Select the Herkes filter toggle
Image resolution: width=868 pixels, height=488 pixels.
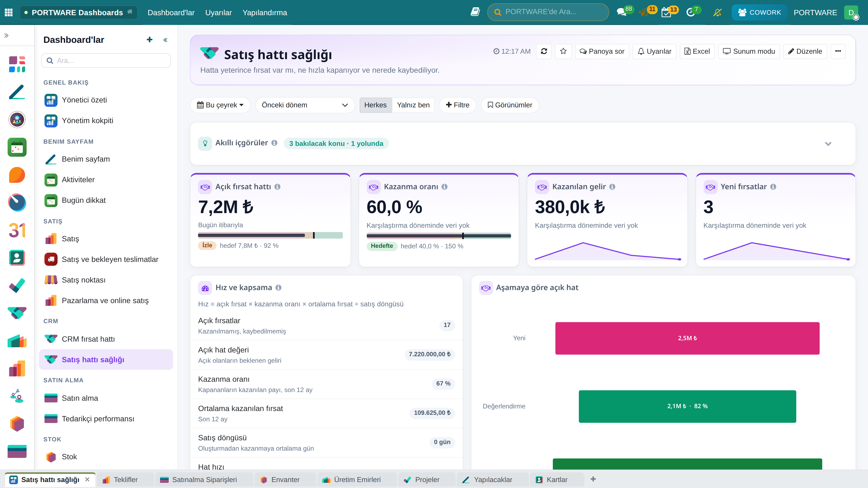[x=375, y=105]
